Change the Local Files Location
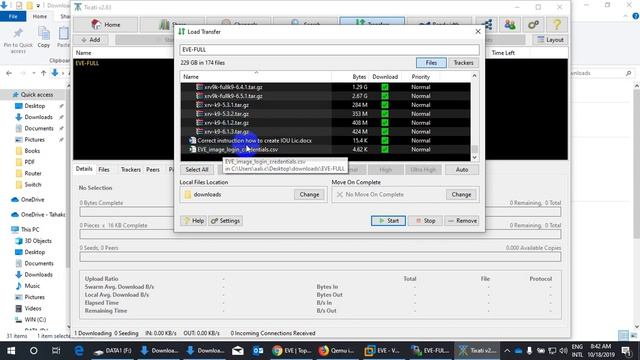Image resolution: width=640 pixels, height=360 pixels. coord(309,195)
